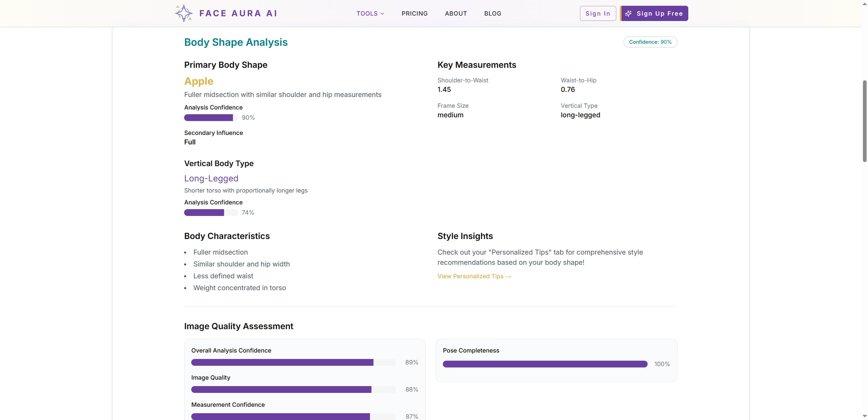Go to the ABOUT page
This screenshot has width=868, height=420.
click(x=456, y=14)
